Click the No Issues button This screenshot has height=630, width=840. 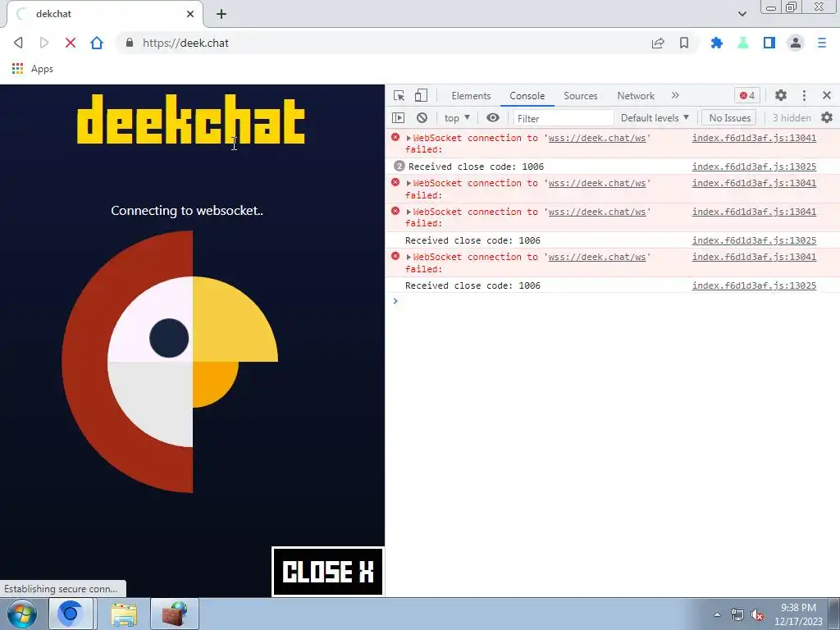[x=729, y=117]
